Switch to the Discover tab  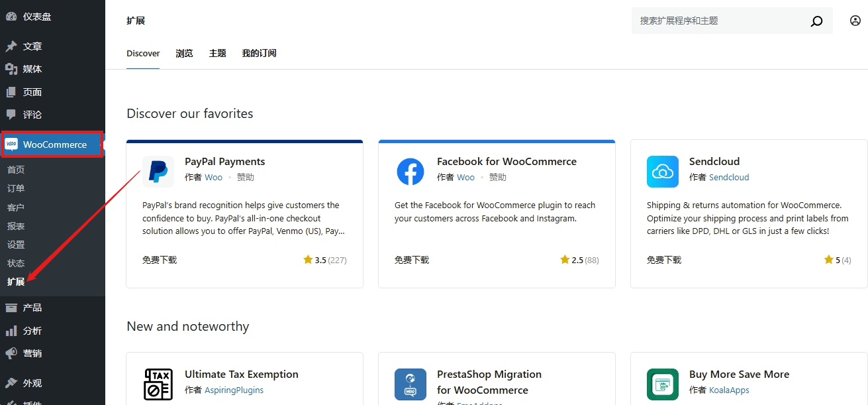coord(143,53)
